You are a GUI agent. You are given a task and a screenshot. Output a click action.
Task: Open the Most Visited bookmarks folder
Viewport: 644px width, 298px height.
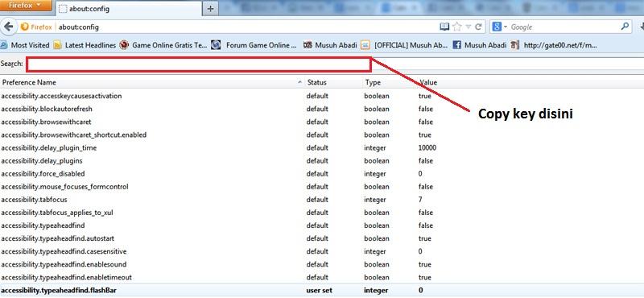point(25,45)
